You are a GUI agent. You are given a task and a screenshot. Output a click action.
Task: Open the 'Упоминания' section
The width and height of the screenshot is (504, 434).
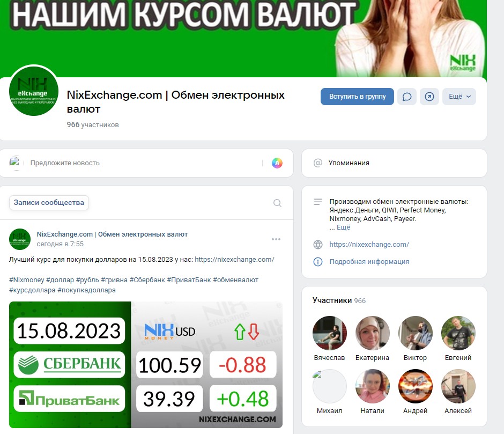(x=394, y=163)
